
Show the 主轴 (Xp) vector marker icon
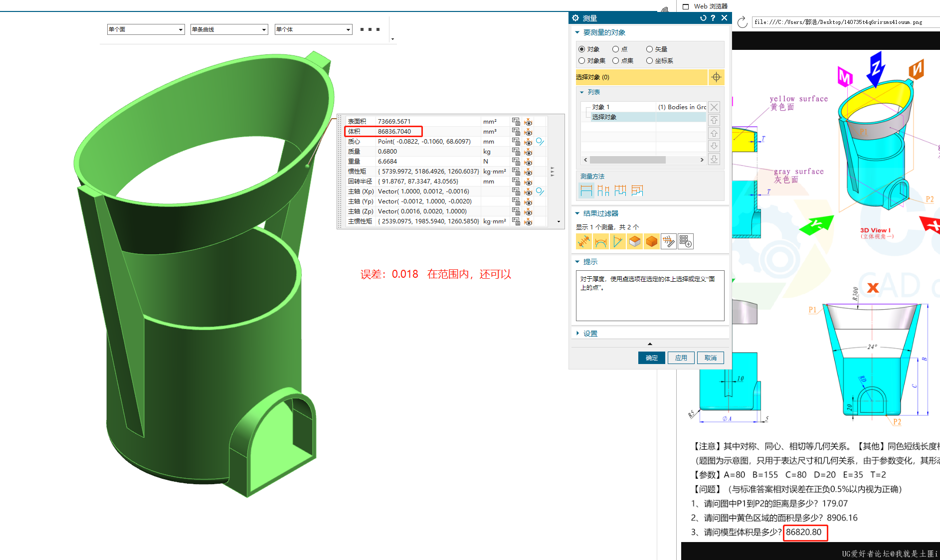coord(540,191)
